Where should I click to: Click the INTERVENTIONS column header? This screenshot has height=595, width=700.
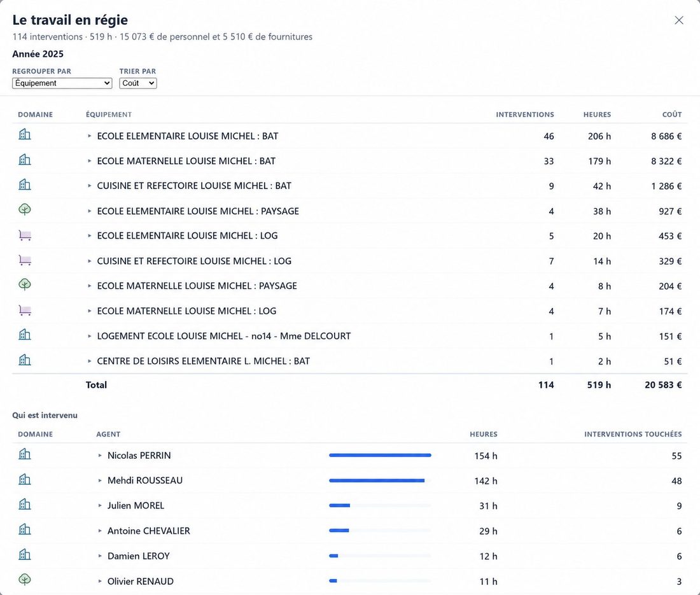[x=525, y=115]
